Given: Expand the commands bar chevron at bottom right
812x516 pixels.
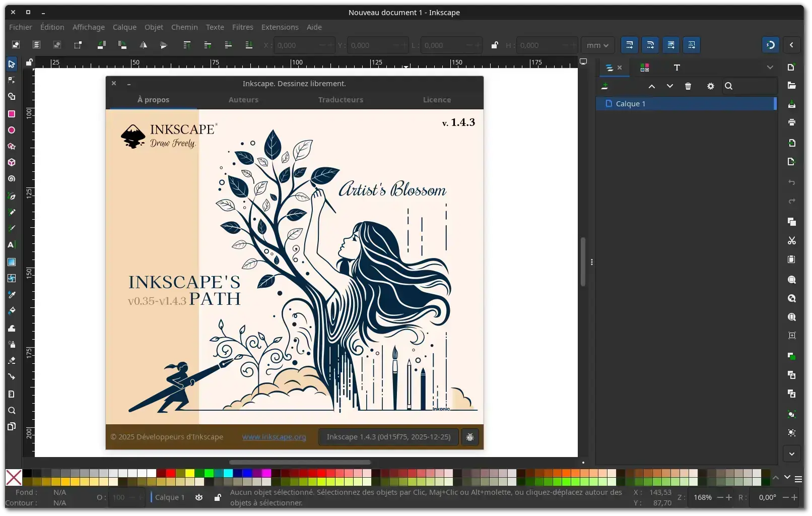Looking at the screenshot, I should point(791,454).
